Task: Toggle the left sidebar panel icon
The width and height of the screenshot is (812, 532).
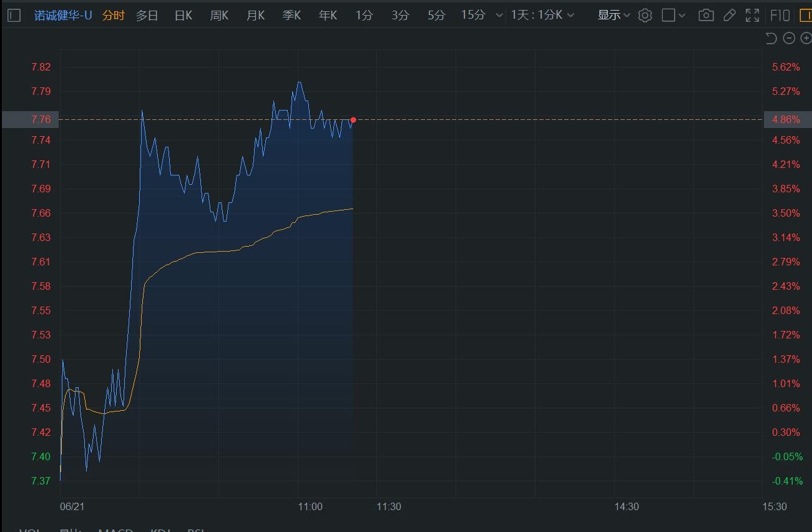Action: (14, 16)
